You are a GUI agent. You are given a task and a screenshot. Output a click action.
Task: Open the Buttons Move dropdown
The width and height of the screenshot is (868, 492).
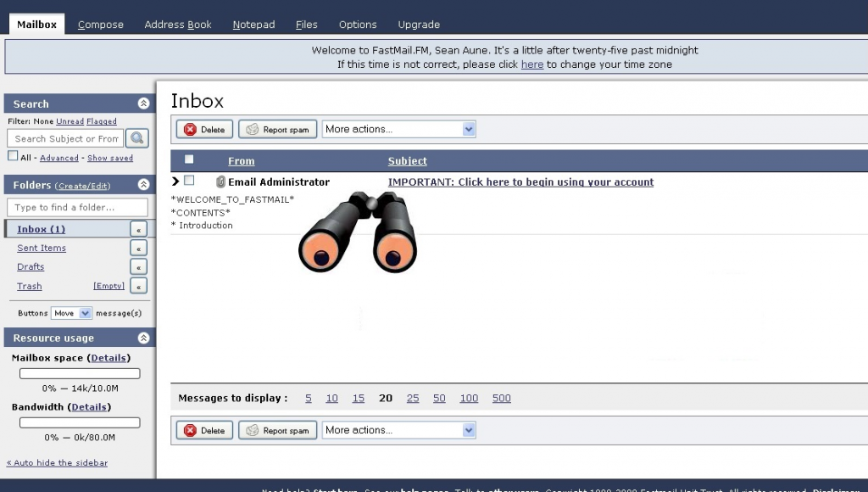[71, 313]
